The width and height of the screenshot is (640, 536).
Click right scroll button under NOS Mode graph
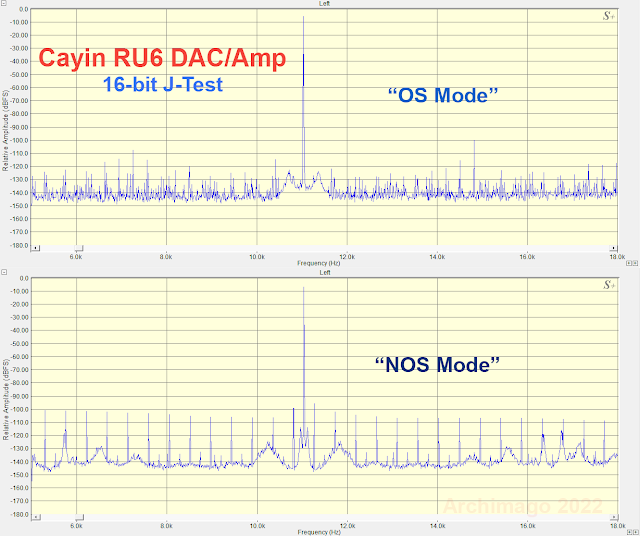click(613, 517)
